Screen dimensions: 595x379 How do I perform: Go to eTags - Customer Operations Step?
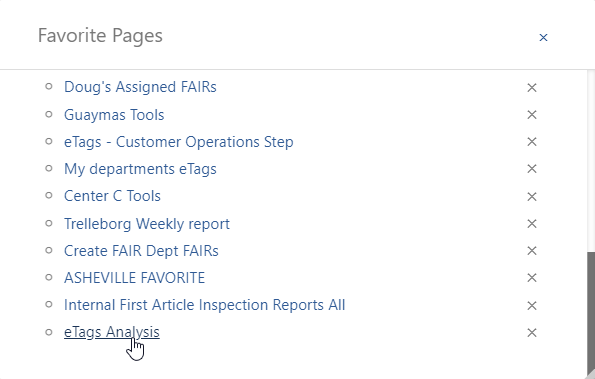click(178, 142)
